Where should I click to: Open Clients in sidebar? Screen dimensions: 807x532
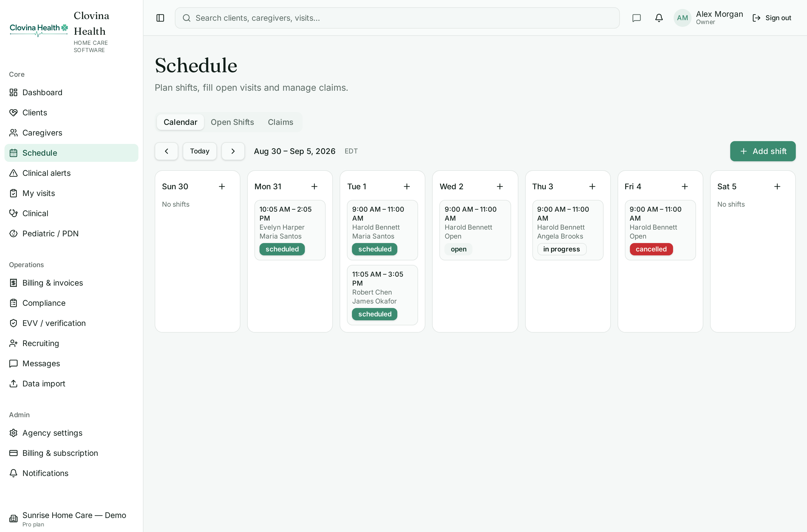click(71, 113)
